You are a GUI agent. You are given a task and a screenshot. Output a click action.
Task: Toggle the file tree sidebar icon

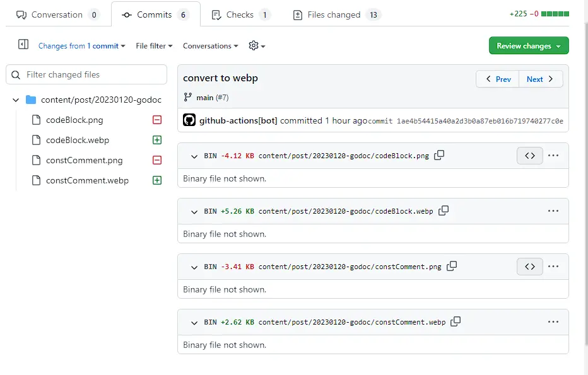(23, 45)
